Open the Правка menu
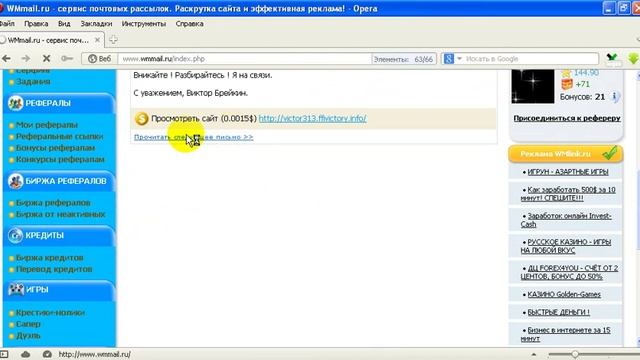640x360 pixels. coord(36,24)
